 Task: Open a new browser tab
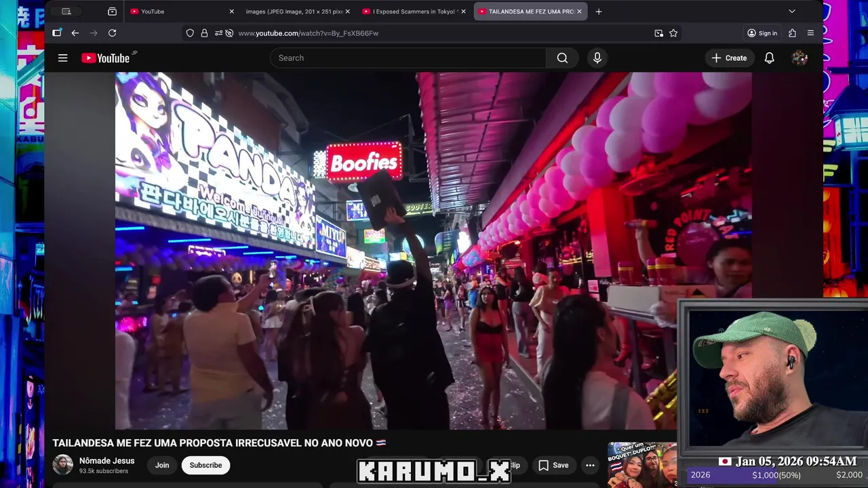[598, 12]
